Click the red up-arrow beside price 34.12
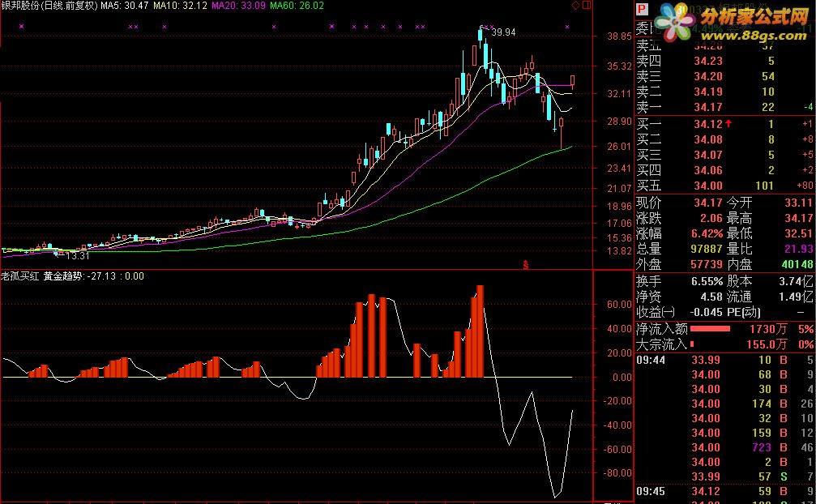 click(728, 123)
